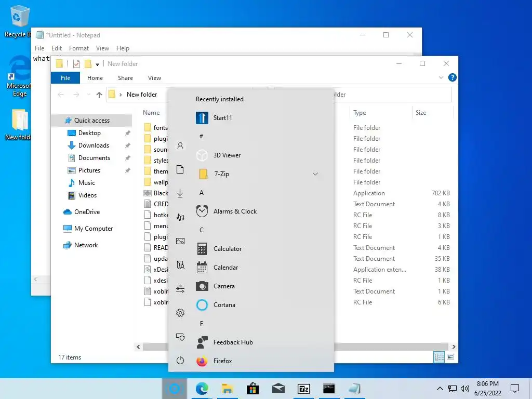532x399 pixels.
Task: Open Explorer Help question mark icon
Action: 453,78
